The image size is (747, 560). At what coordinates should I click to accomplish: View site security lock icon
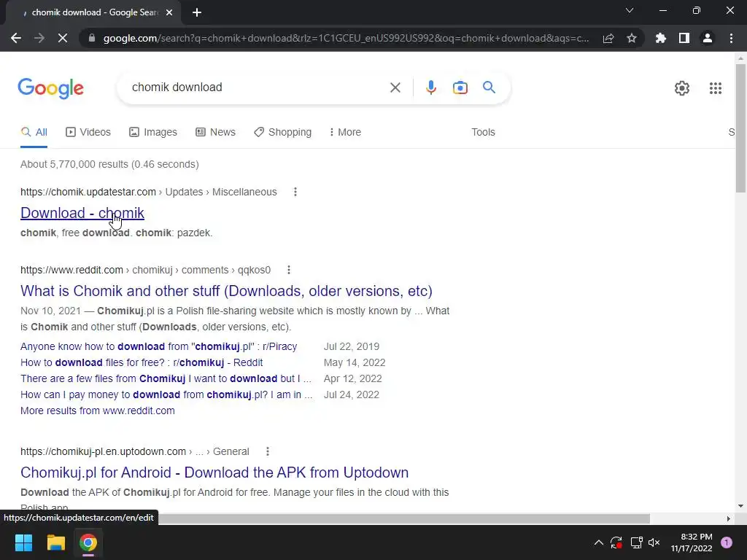pos(92,38)
